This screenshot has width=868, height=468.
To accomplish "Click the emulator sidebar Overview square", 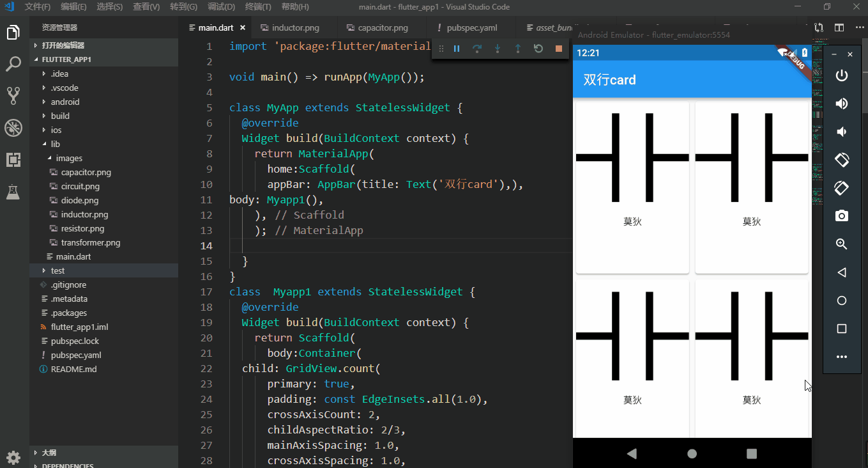I will (842, 329).
